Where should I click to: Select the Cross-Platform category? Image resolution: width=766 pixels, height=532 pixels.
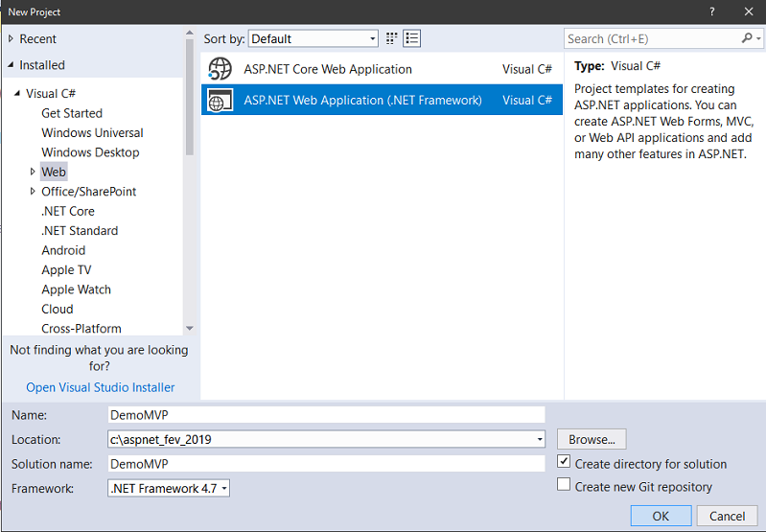(x=81, y=328)
